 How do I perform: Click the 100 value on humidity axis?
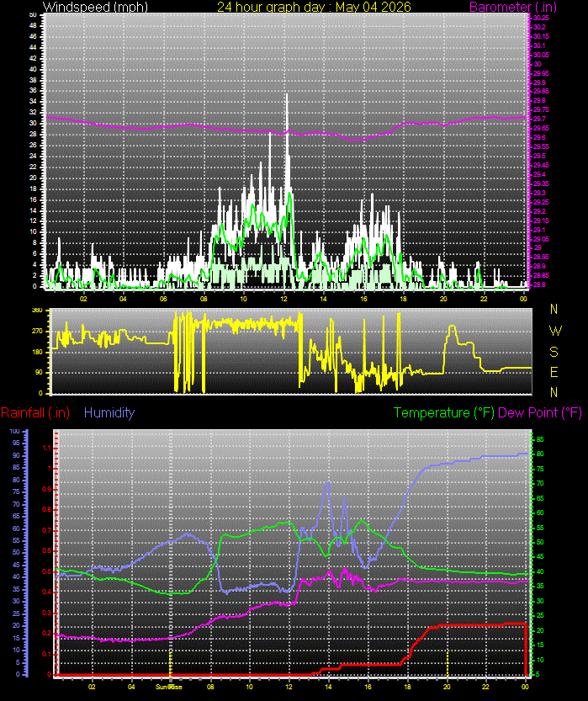(x=14, y=431)
